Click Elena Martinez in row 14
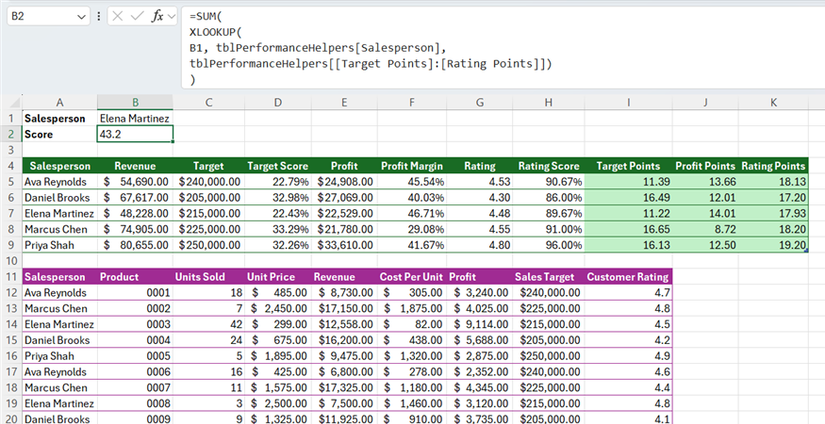This screenshot has height=424, width=825. (x=59, y=324)
